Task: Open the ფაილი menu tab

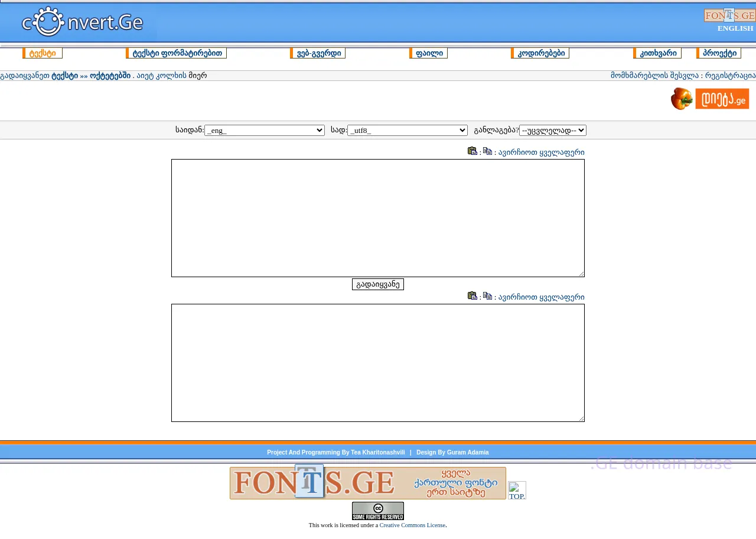Action: pyautogui.click(x=429, y=53)
